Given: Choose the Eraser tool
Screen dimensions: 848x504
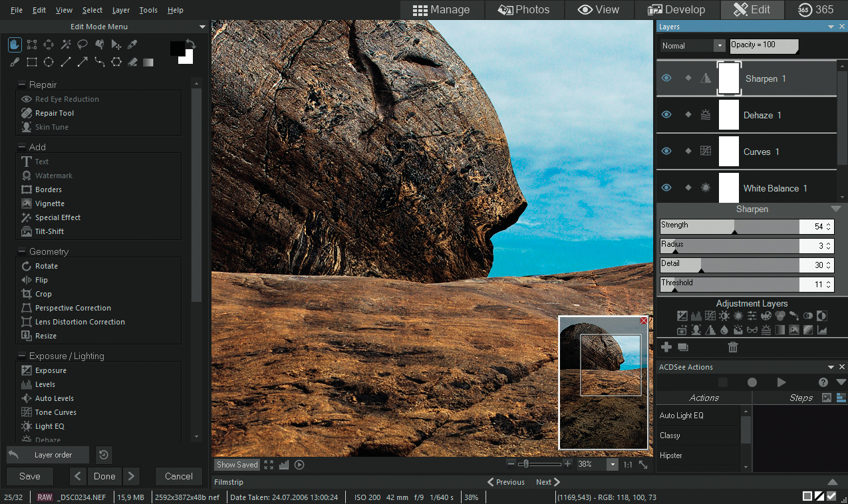Looking at the screenshot, I should (132, 62).
